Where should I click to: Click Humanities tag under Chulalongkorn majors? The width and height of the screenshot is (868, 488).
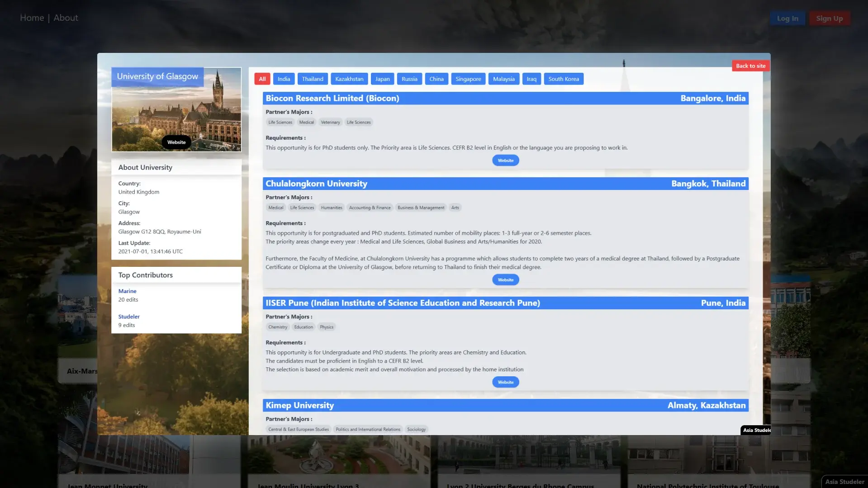tap(332, 208)
